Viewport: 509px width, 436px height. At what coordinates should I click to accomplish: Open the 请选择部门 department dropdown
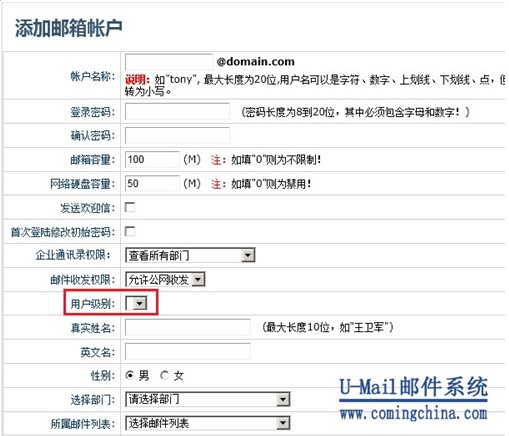(207, 399)
